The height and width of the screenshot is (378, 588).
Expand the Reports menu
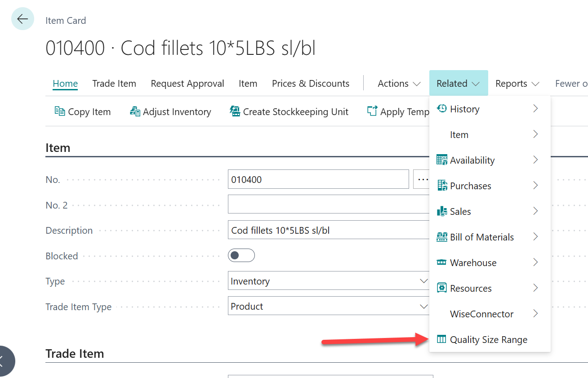[x=517, y=84]
